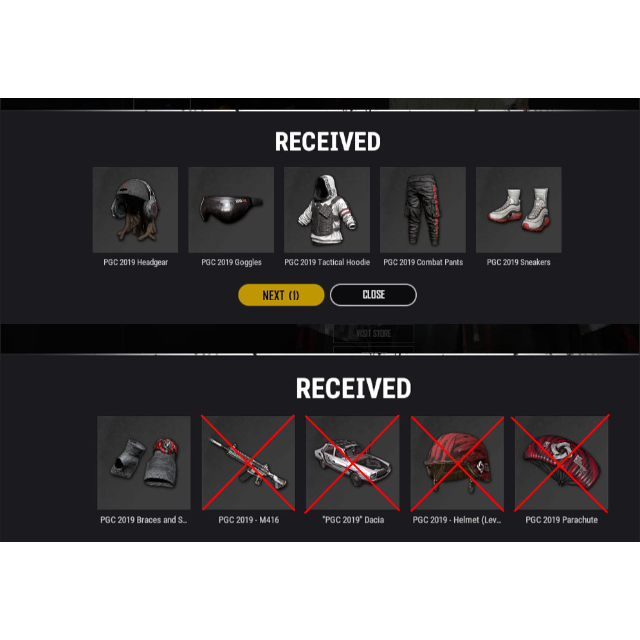Select the crossed-out PGC 2019 M416 rifle
640x640 pixels.
(x=248, y=463)
